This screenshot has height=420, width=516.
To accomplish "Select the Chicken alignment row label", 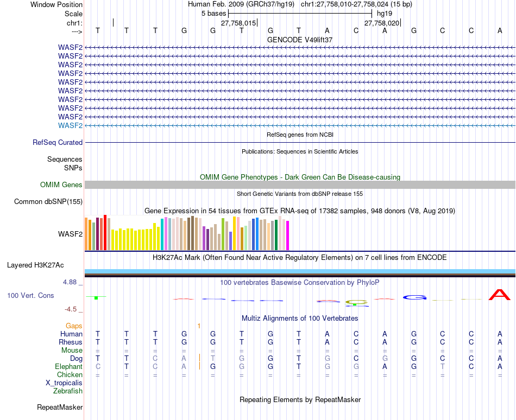I will point(70,374).
